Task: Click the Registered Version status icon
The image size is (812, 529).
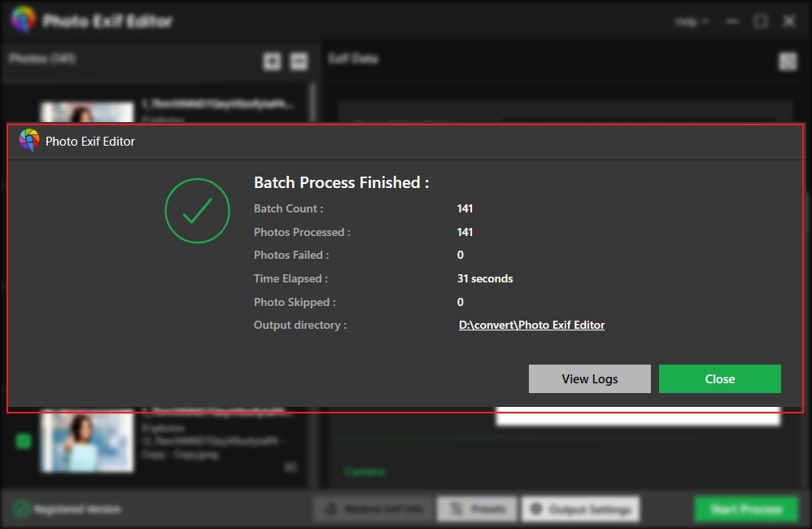Action: [x=21, y=509]
